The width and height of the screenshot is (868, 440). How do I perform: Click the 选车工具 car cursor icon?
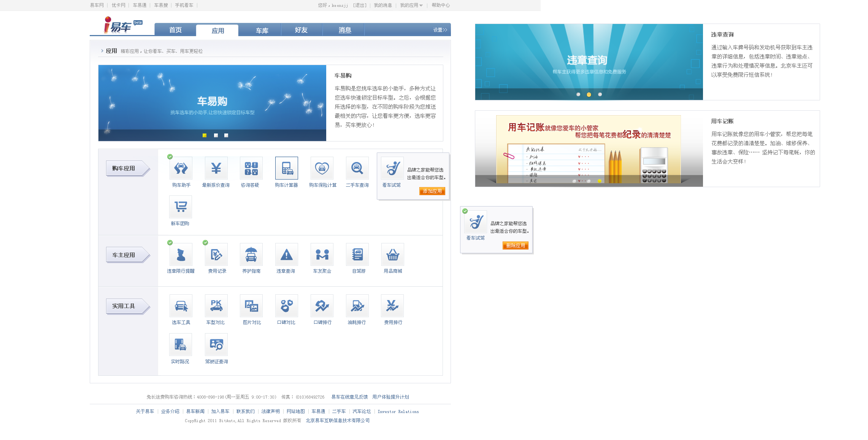click(181, 306)
